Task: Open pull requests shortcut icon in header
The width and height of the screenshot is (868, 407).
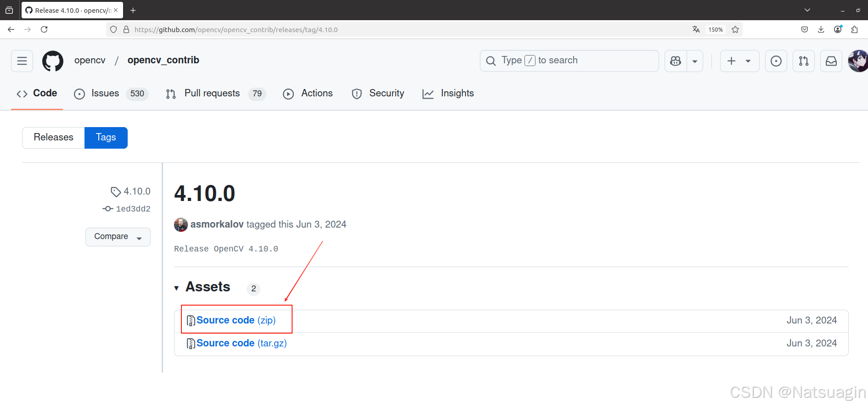Action: click(x=804, y=61)
